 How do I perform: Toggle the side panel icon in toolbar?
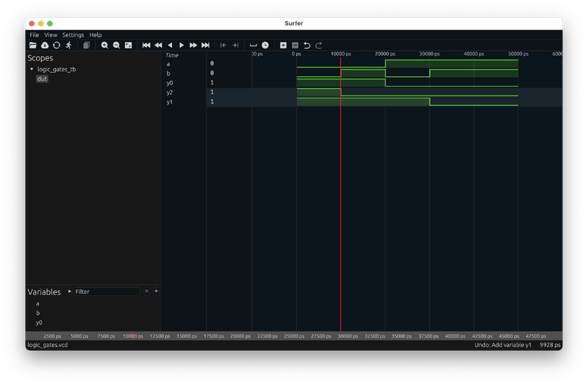coord(86,46)
